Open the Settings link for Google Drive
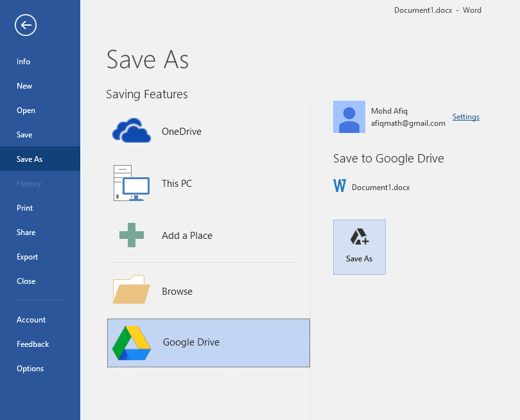 [x=465, y=117]
